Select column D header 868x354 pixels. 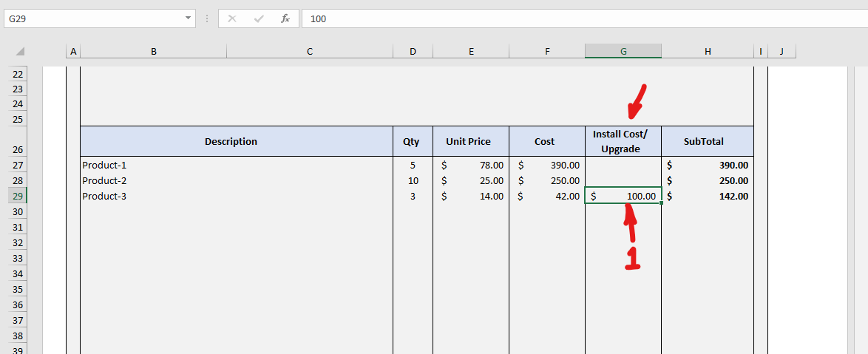(413, 52)
